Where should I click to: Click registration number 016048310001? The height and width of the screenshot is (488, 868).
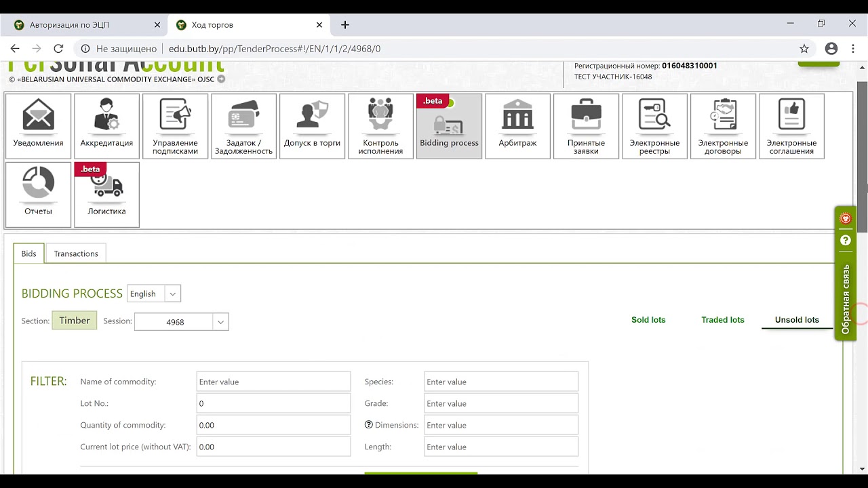[689, 66]
